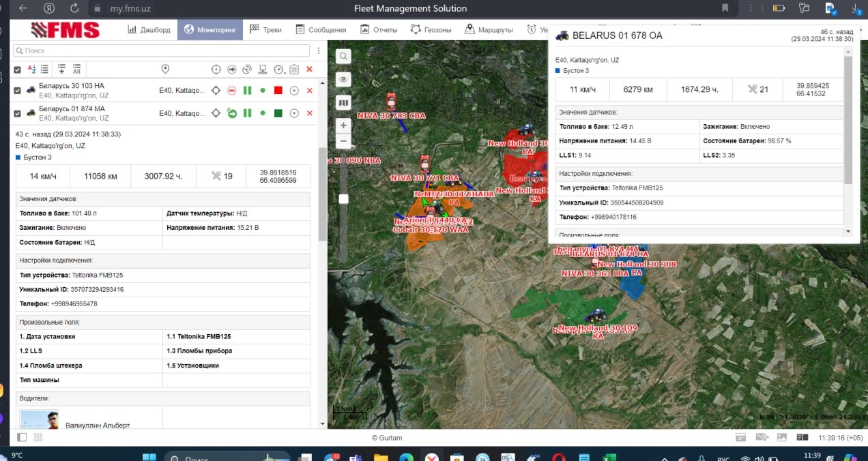Toggle the map visibility eye button
Screen dimensions: 868x461
tap(343, 80)
